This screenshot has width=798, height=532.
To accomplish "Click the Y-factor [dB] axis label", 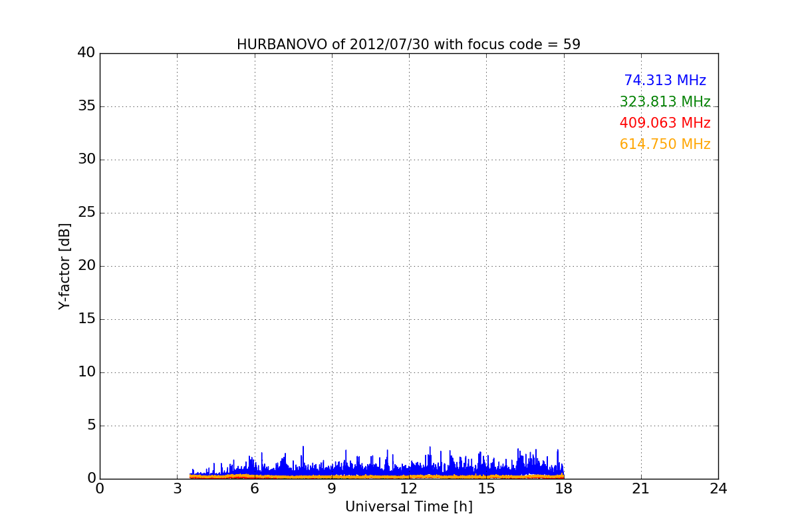I will pos(65,266).
